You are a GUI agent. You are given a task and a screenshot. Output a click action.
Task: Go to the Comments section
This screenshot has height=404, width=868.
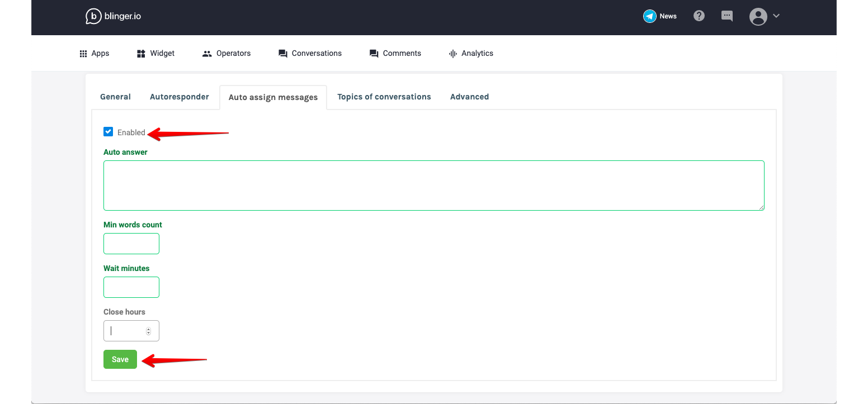[x=395, y=53]
